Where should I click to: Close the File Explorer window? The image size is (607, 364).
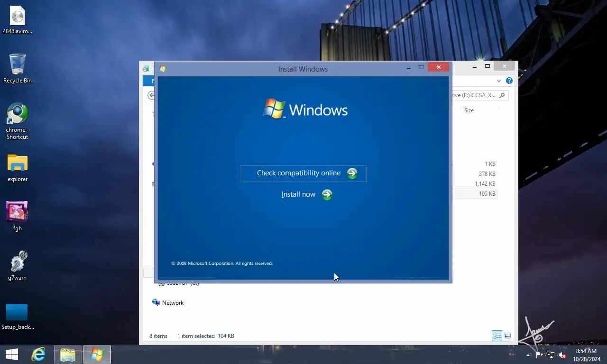(504, 66)
